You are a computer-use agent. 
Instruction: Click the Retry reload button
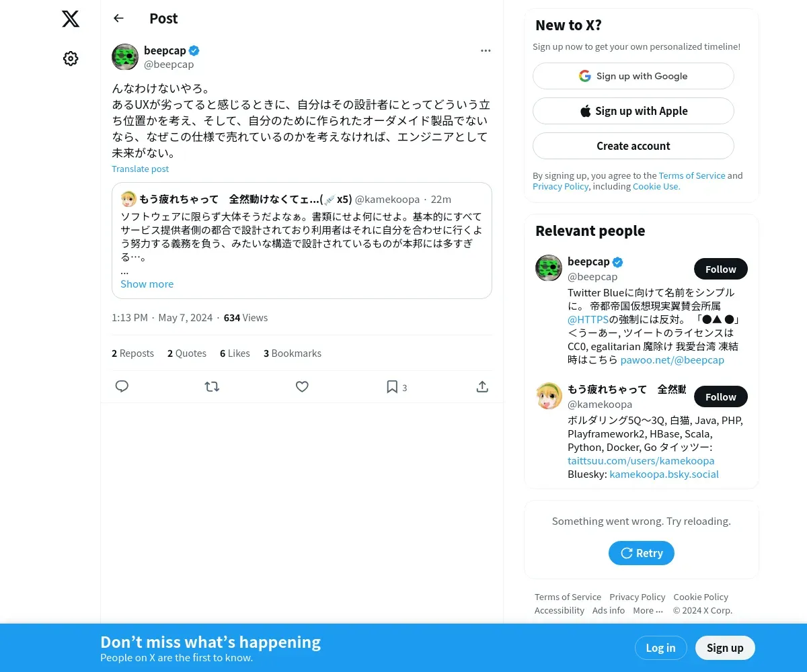pyautogui.click(x=641, y=553)
